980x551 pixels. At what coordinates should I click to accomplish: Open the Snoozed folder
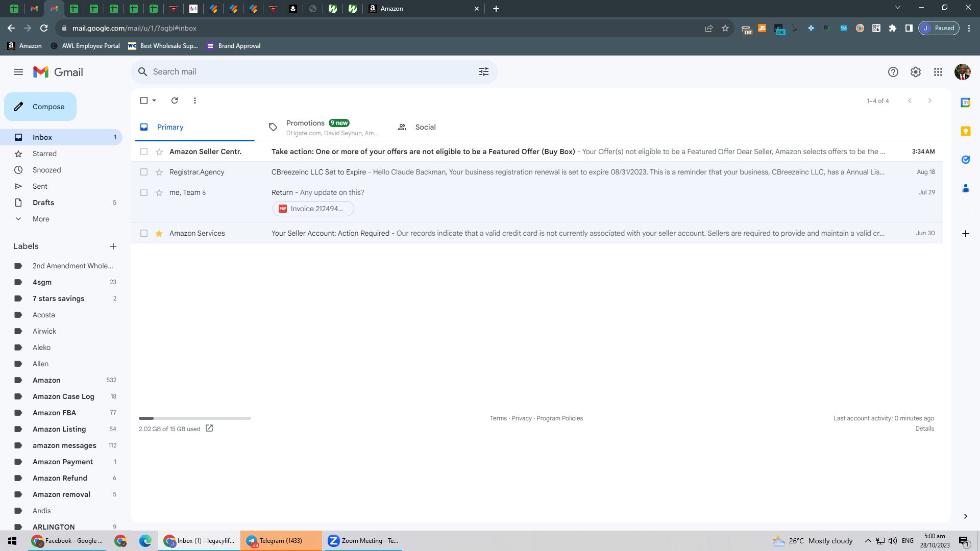[61, 170]
